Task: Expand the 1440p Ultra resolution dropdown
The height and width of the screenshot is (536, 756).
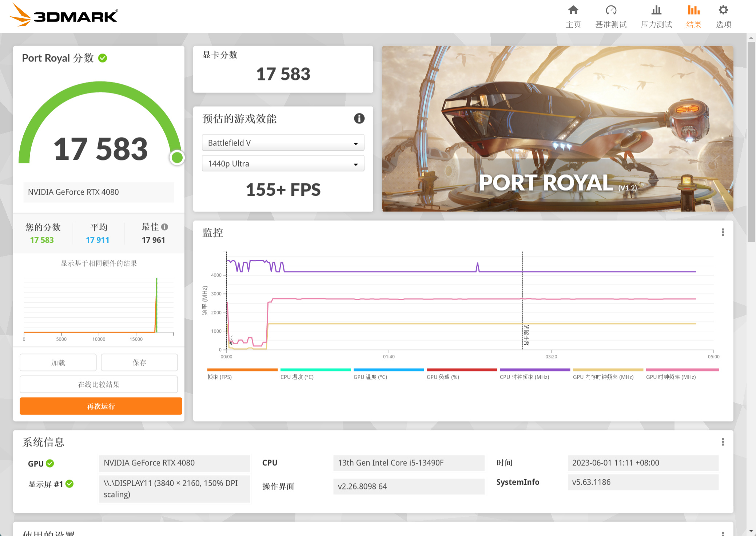Action: (x=283, y=164)
